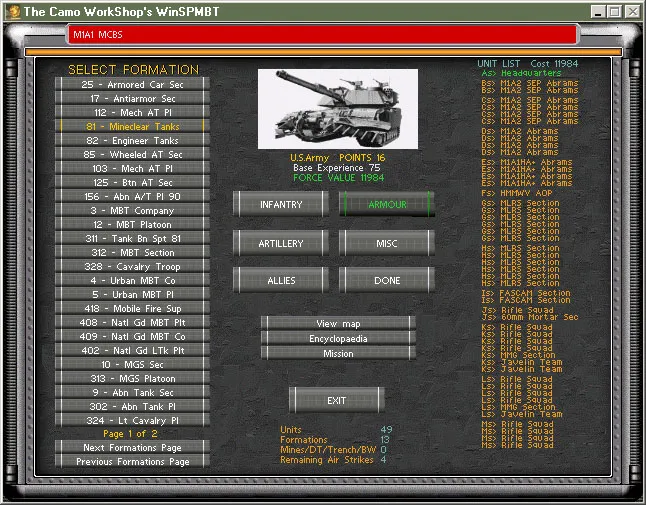Viewport: 646px width, 505px height.
Task: Pick 402 - Natl Gd LTk Plt formation
Action: (x=133, y=351)
